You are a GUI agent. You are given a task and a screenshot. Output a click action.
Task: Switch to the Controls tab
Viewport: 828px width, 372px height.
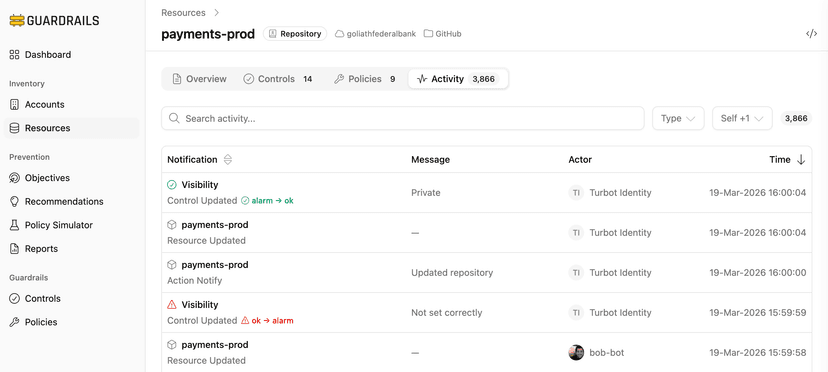point(278,79)
